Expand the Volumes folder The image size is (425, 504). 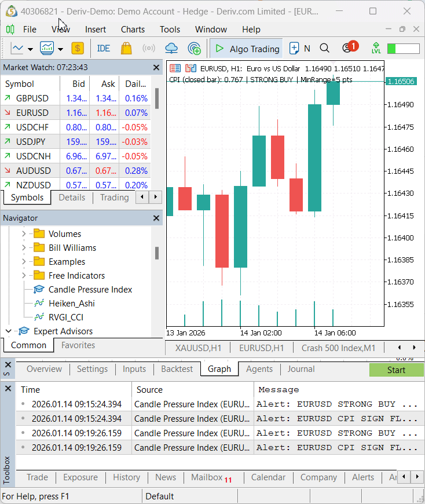coord(24,234)
